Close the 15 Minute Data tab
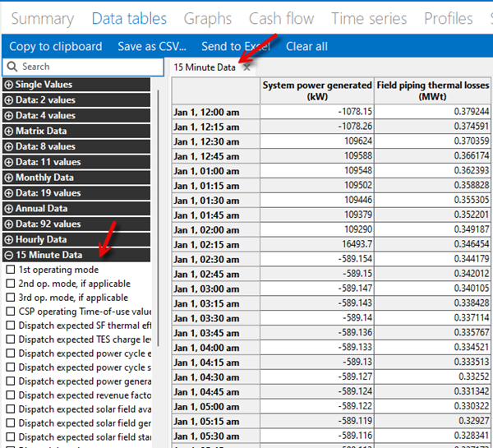This screenshot has height=448, width=493. click(246, 67)
